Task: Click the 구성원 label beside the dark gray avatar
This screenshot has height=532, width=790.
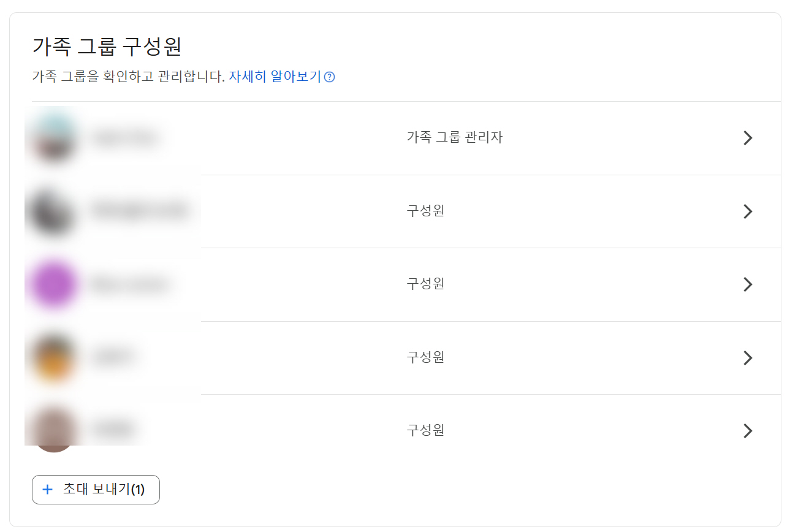Action: click(x=425, y=211)
